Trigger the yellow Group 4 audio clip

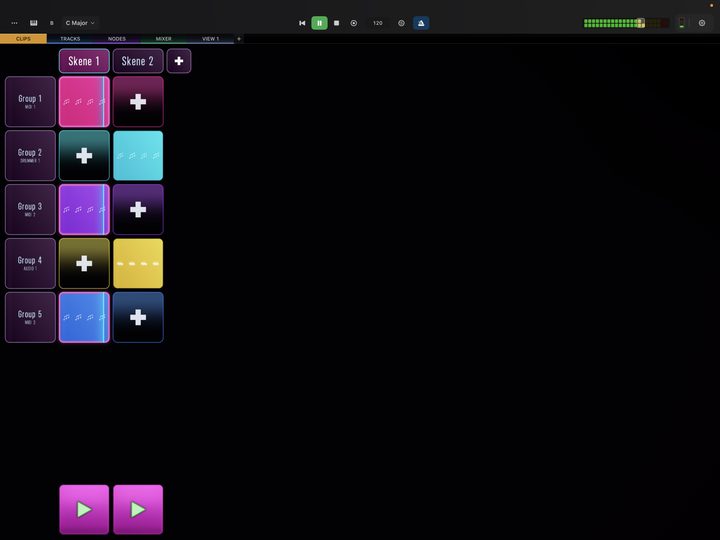click(x=138, y=263)
